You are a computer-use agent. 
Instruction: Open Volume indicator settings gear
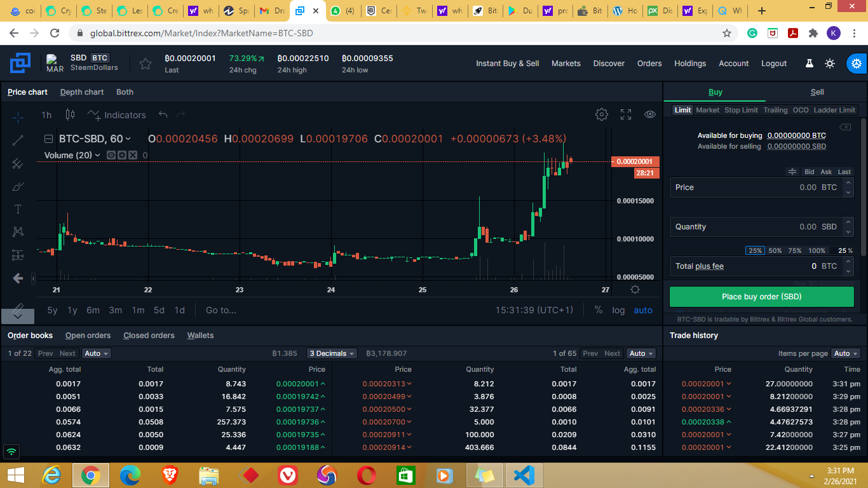click(x=122, y=155)
